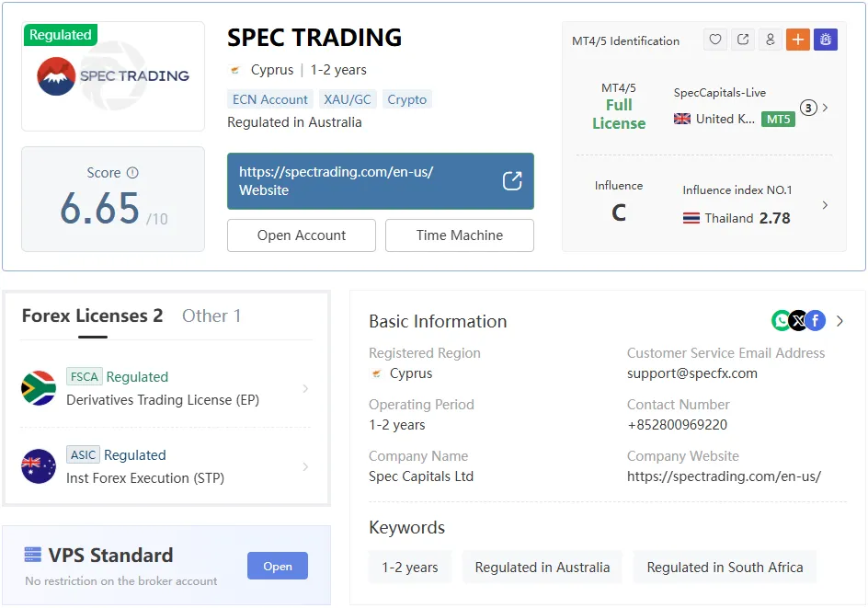Click the VPS Standard title

click(110, 555)
